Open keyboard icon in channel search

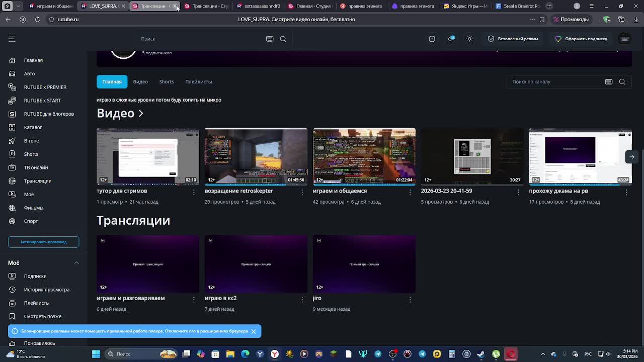(609, 81)
